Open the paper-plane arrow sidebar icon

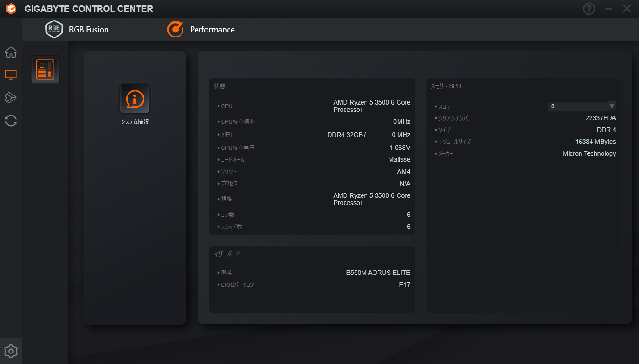[x=11, y=97]
